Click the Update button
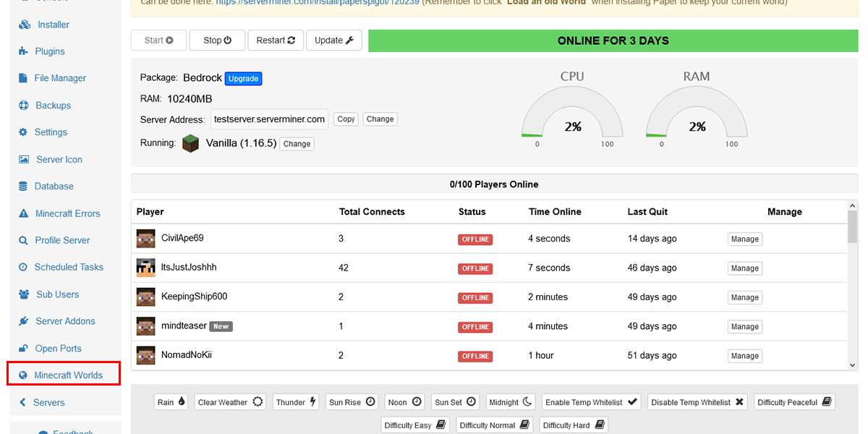The height and width of the screenshot is (434, 868). [334, 41]
